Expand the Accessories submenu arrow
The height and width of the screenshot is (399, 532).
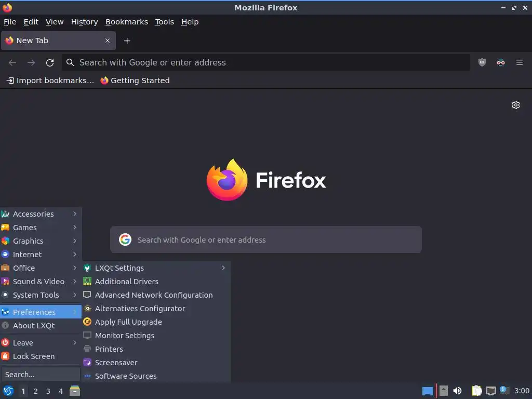point(75,214)
